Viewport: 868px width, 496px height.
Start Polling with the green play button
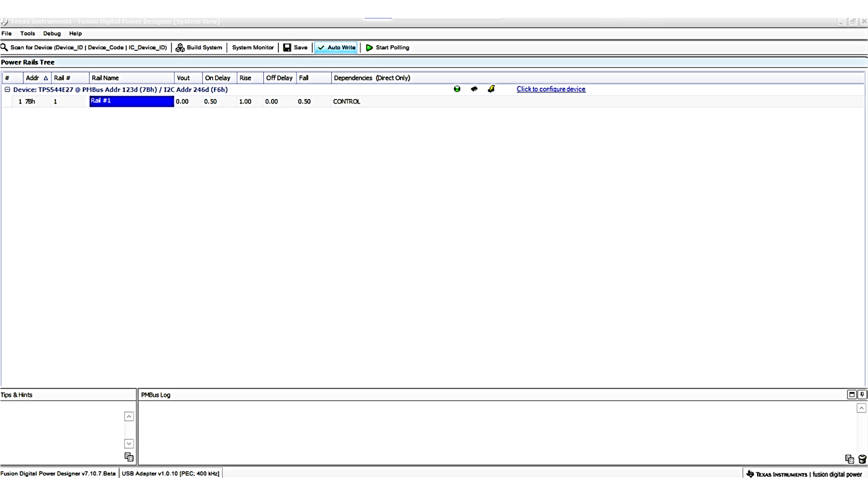(x=387, y=48)
